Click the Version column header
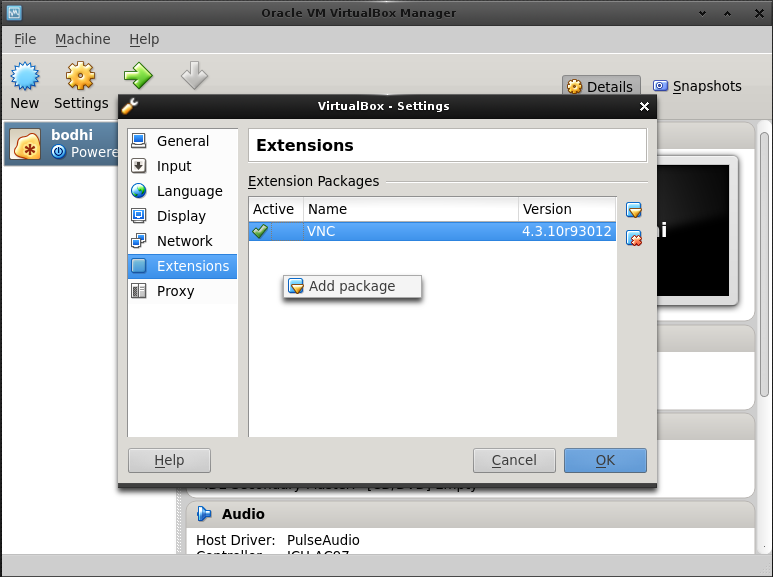This screenshot has width=773, height=577. point(567,209)
